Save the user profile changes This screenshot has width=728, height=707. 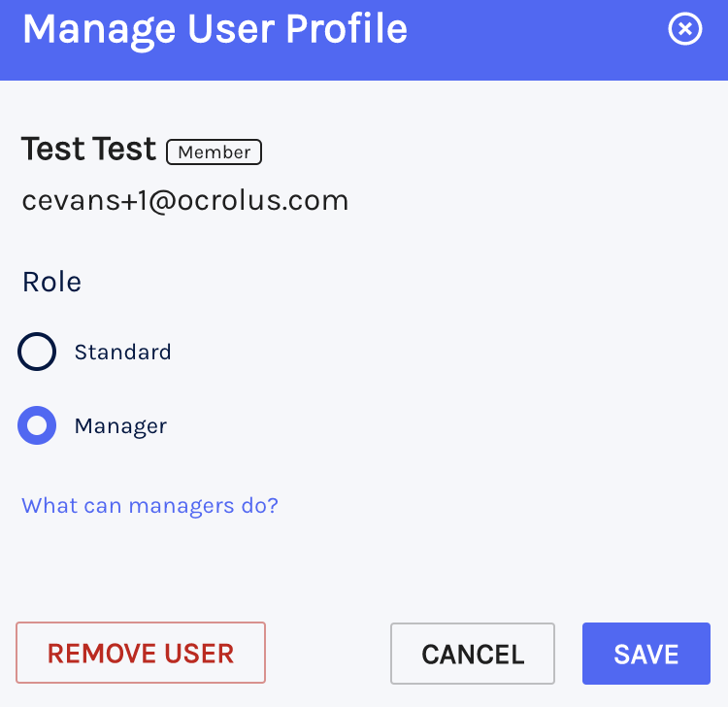pos(646,654)
